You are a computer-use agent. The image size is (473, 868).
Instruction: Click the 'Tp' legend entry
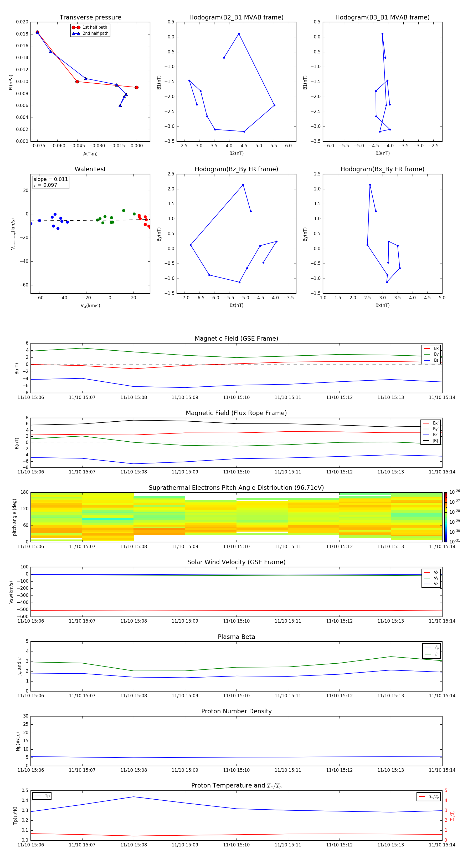coord(42,796)
